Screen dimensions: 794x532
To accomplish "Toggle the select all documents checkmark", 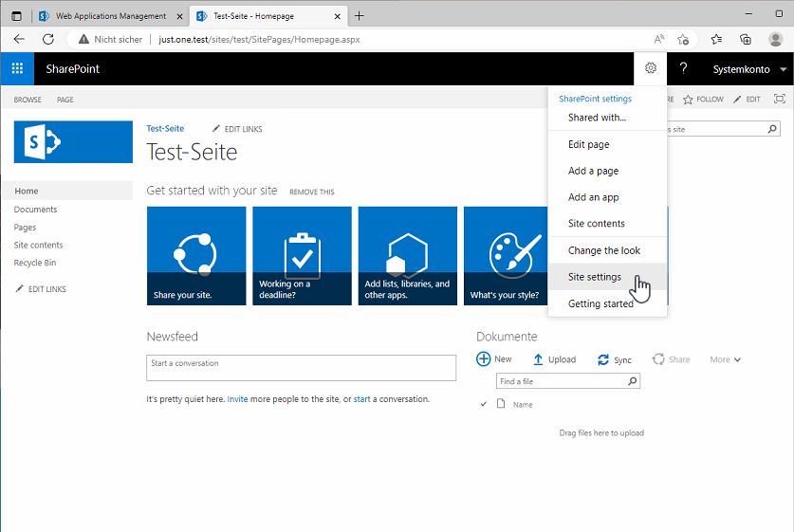I will [484, 404].
